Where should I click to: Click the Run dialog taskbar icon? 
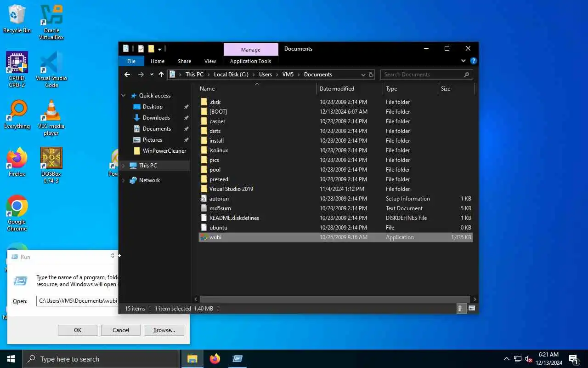pos(237,359)
